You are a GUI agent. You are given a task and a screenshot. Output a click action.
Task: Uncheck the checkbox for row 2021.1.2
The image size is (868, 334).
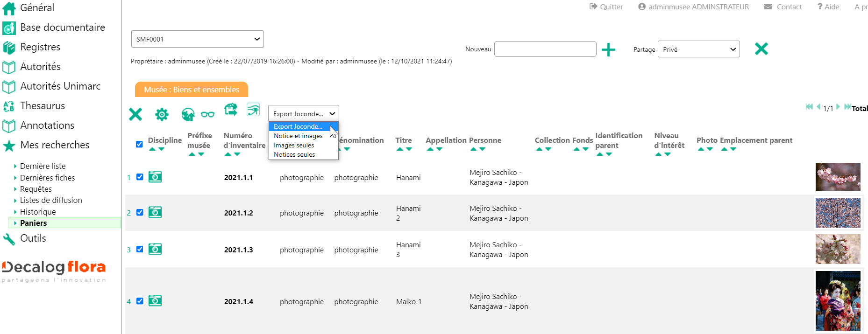click(x=140, y=212)
